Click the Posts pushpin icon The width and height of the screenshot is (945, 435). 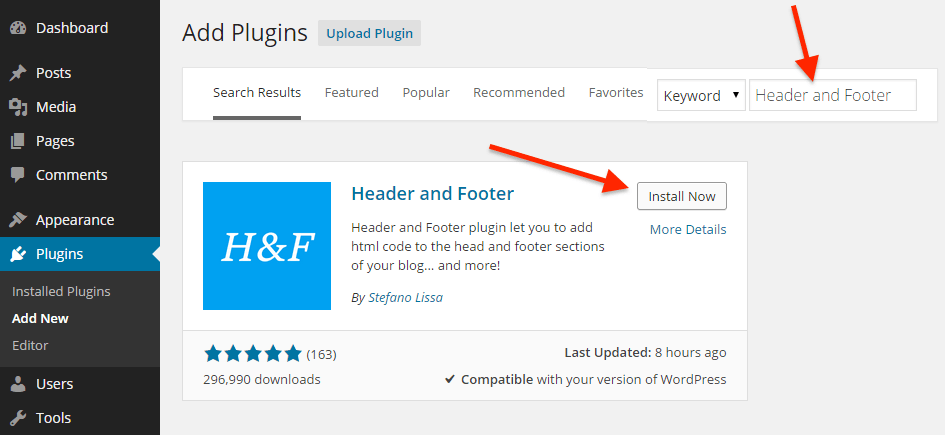(18, 73)
